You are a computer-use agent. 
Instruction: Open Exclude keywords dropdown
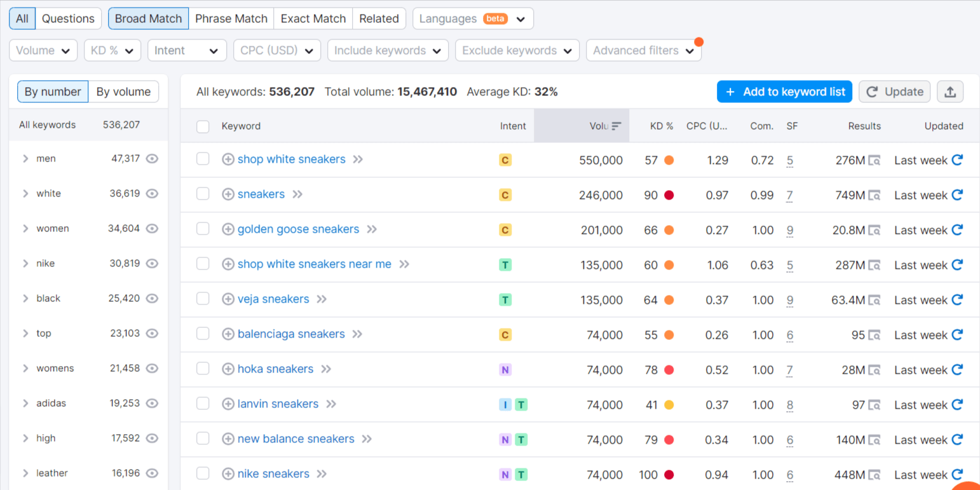[x=517, y=50]
